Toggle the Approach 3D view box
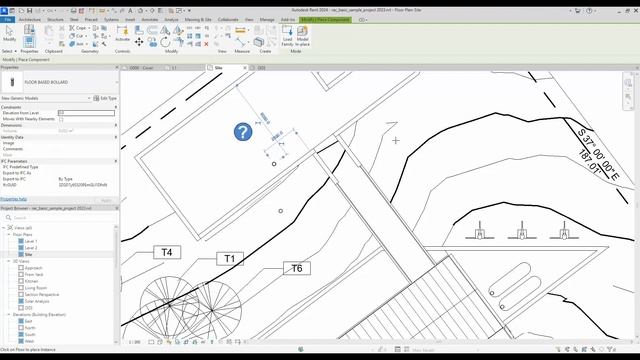The width and height of the screenshot is (640, 360). pos(21,268)
